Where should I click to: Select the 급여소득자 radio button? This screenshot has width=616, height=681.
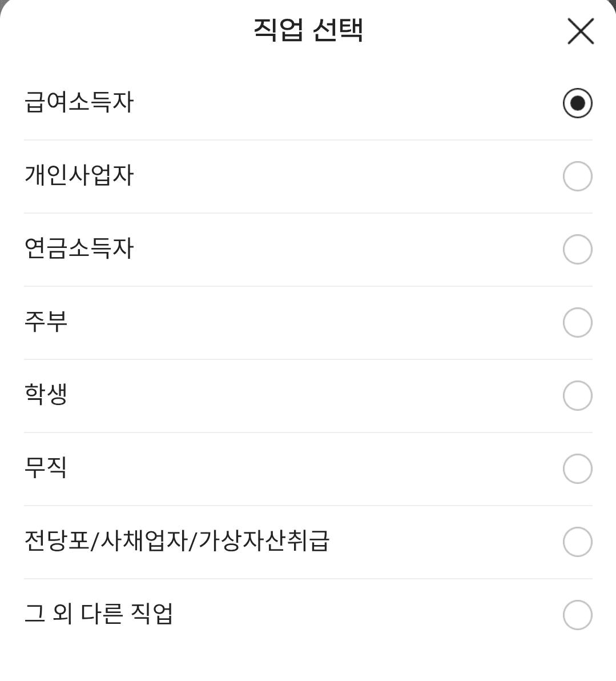577,103
